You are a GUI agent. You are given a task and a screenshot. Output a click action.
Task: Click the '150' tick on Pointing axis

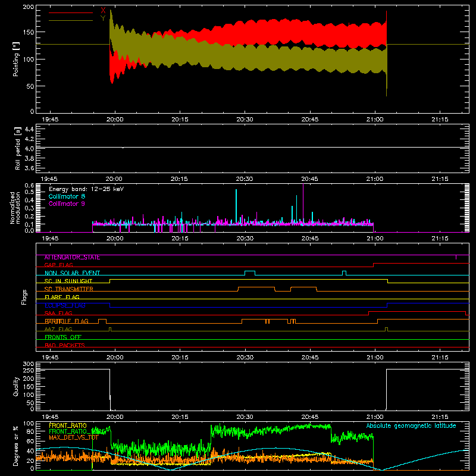coord(28,32)
